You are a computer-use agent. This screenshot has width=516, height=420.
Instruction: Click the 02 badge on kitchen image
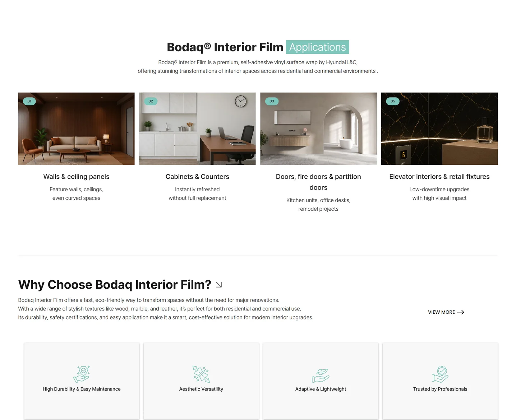click(x=151, y=101)
